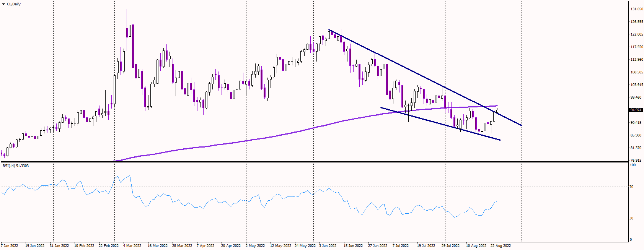Image resolution: width=644 pixels, height=250 pixels.
Task: Select the 15 Jun 2022 date label
Action: click(x=353, y=246)
